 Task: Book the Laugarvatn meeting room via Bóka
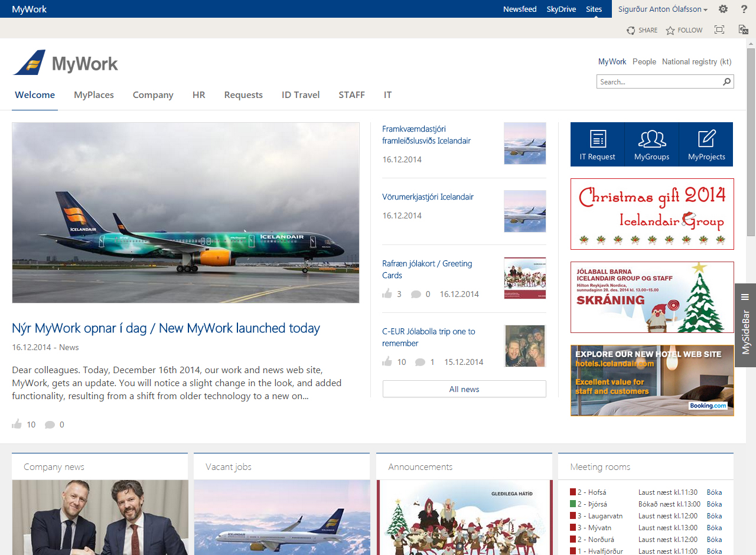714,516
